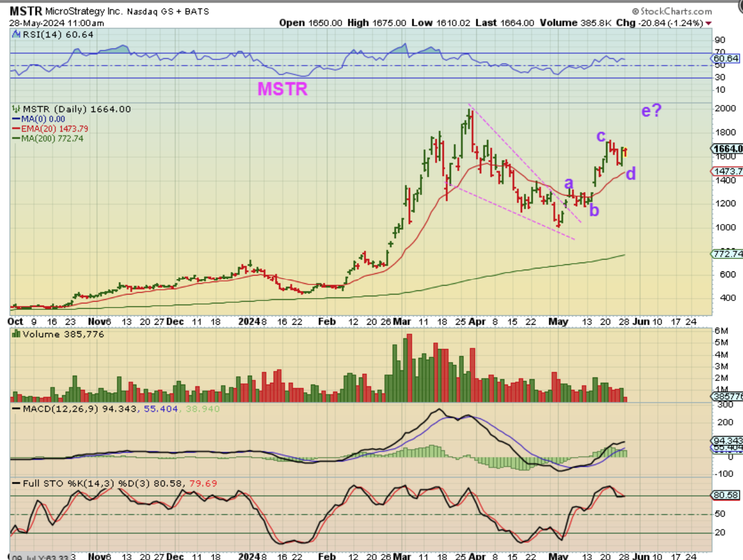Image resolution: width=743 pixels, height=560 pixels.
Task: Click the purple d wave label
Action: point(631,174)
